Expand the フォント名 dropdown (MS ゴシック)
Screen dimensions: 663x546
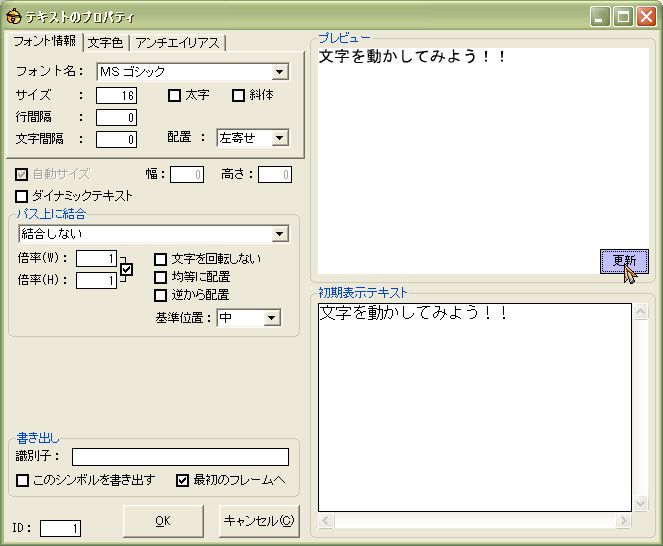(279, 72)
